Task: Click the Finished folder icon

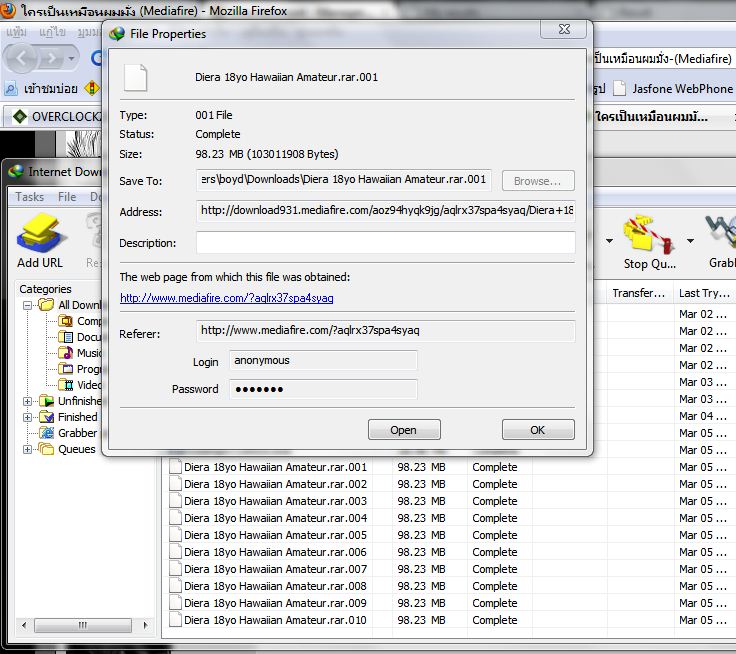Action: pyautogui.click(x=46, y=417)
